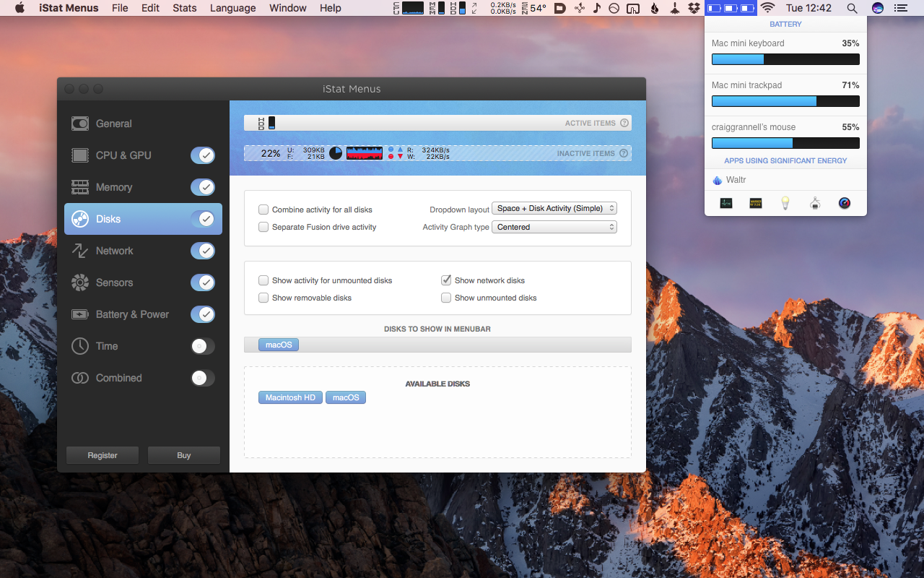The image size is (924, 578).
Task: Click the Register button
Action: [103, 455]
